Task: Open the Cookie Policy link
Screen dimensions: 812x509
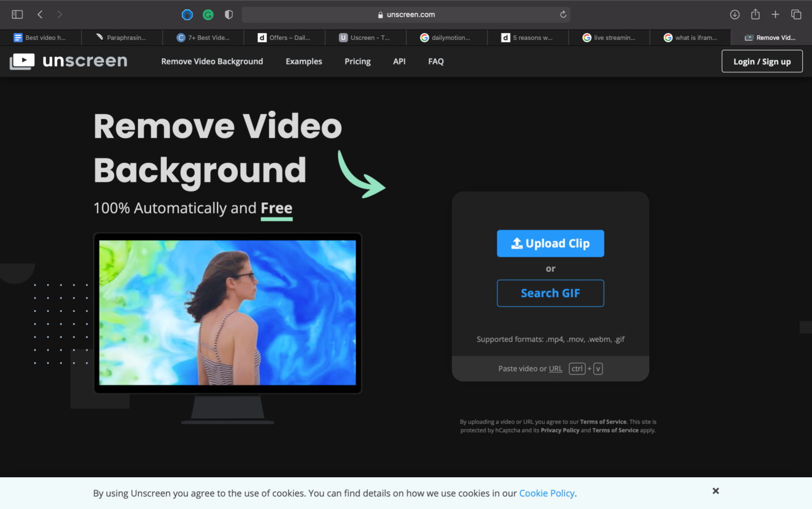Action: [546, 493]
